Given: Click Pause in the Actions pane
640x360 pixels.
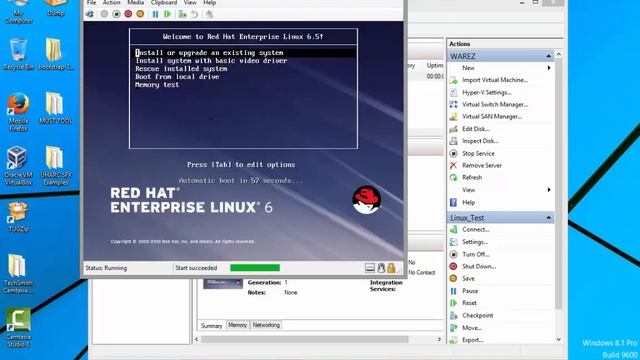Looking at the screenshot, I should pos(470,291).
